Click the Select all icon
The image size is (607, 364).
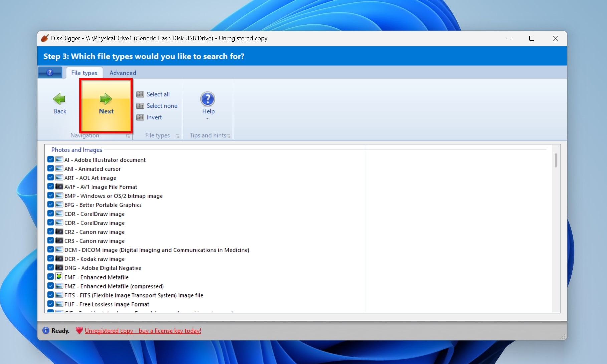[140, 94]
